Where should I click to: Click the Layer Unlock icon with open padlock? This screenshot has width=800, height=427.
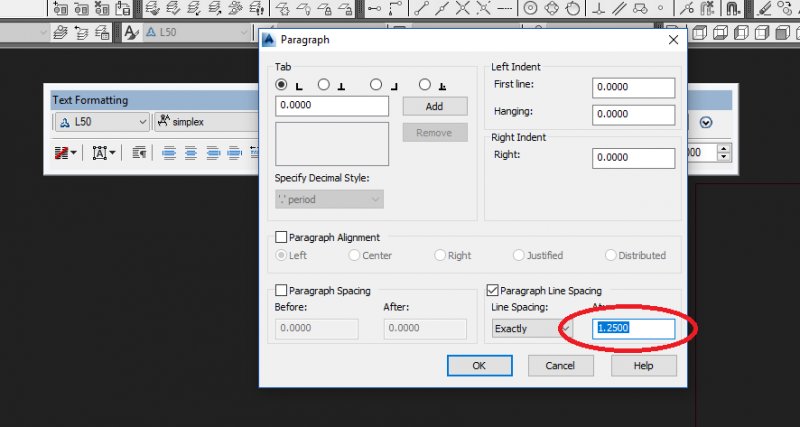[x=345, y=8]
